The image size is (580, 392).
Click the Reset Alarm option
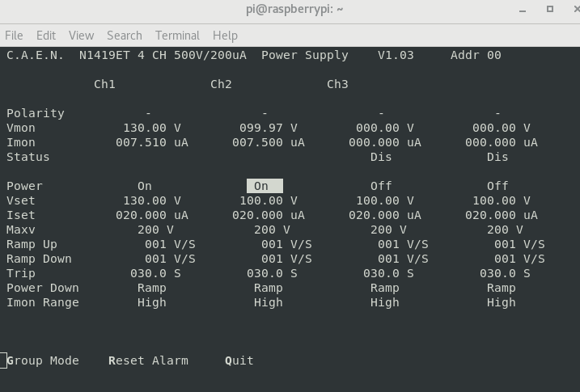[148, 360]
